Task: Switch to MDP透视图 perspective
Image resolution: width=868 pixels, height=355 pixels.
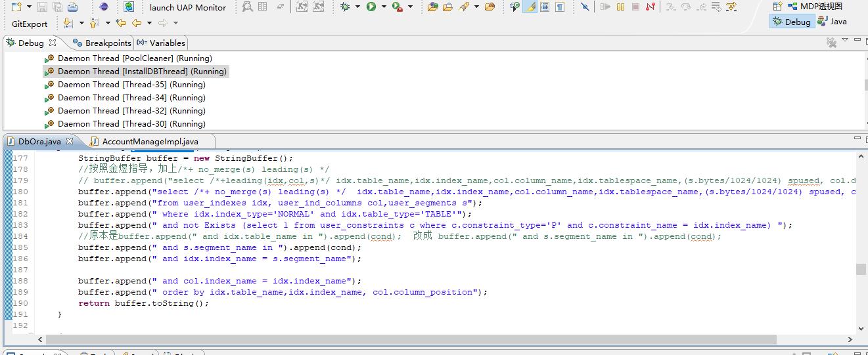Action: tap(815, 7)
